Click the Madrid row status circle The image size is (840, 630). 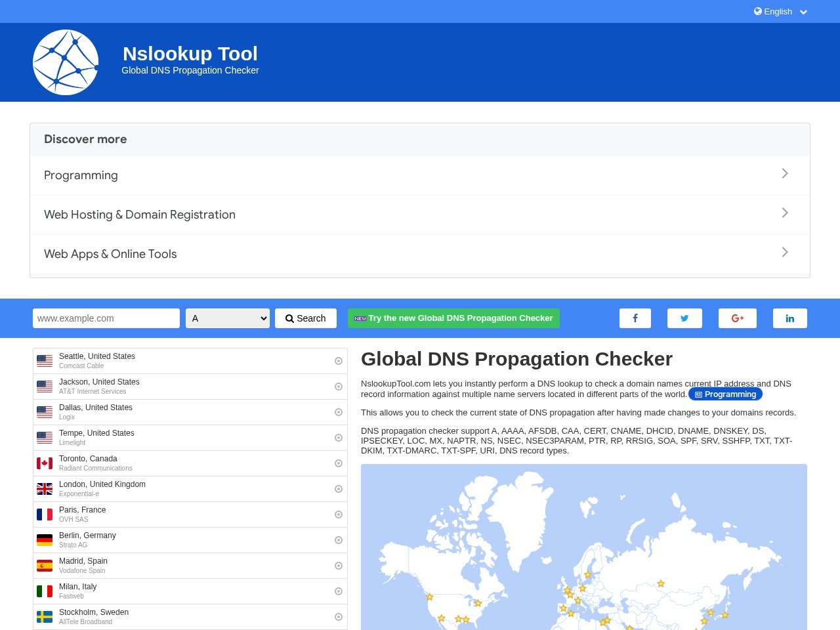click(339, 566)
